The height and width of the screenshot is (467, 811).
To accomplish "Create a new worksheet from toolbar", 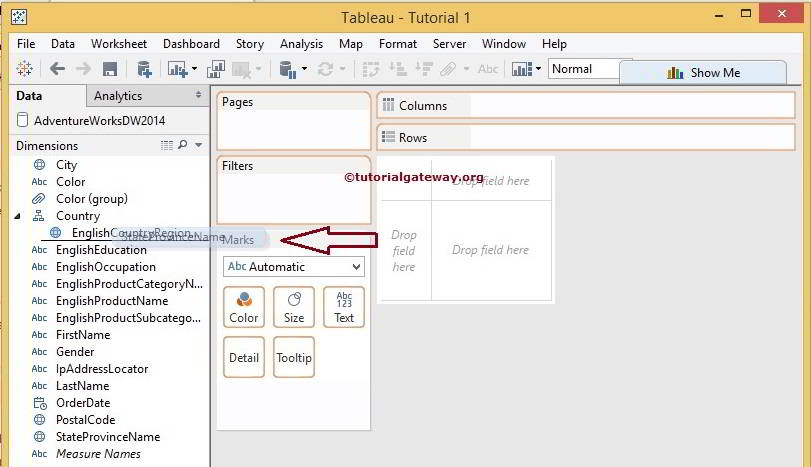I will 177,69.
